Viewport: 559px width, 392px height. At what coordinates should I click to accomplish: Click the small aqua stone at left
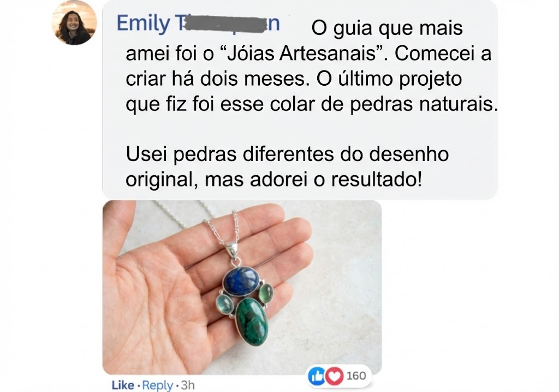coord(225,303)
